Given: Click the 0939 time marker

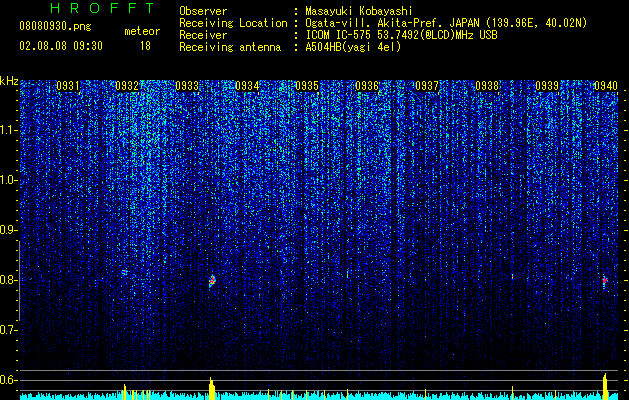Looking at the screenshot, I should (x=547, y=86).
